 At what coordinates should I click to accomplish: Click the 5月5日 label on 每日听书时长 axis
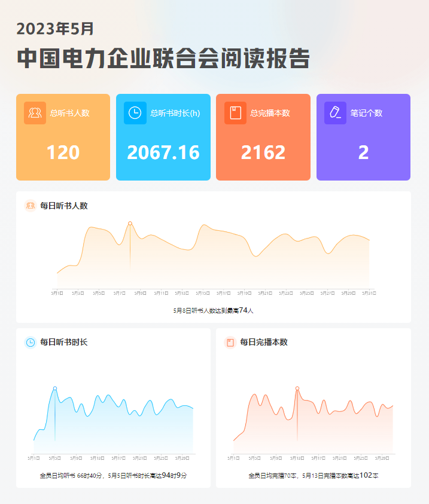click(55, 458)
